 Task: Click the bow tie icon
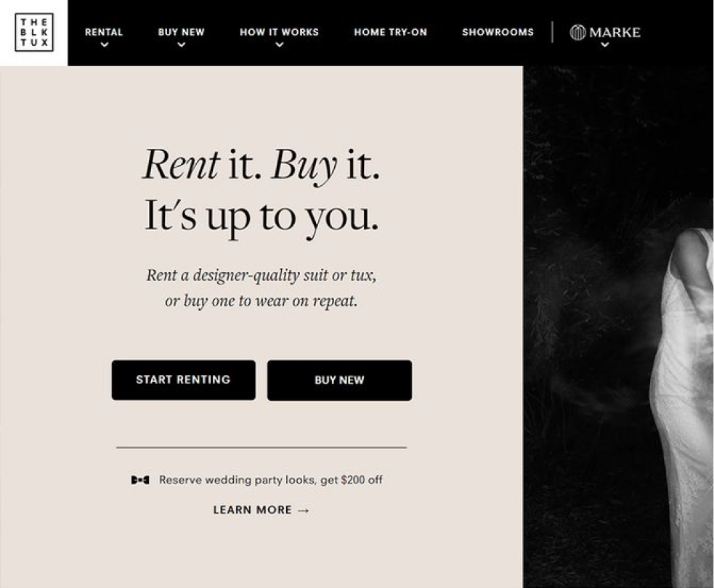click(x=139, y=480)
